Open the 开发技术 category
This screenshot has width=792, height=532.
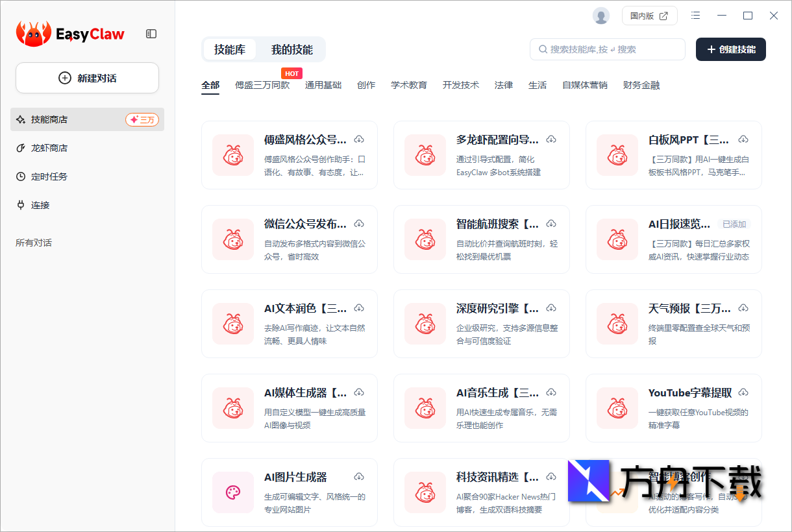click(x=461, y=84)
